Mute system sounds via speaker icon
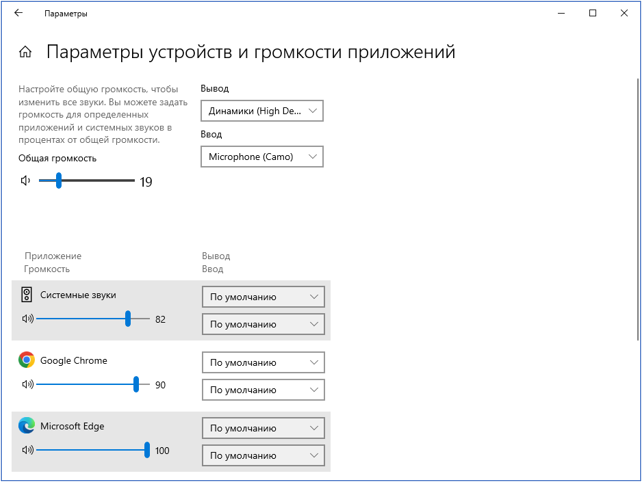The height and width of the screenshot is (482, 642). (27, 319)
